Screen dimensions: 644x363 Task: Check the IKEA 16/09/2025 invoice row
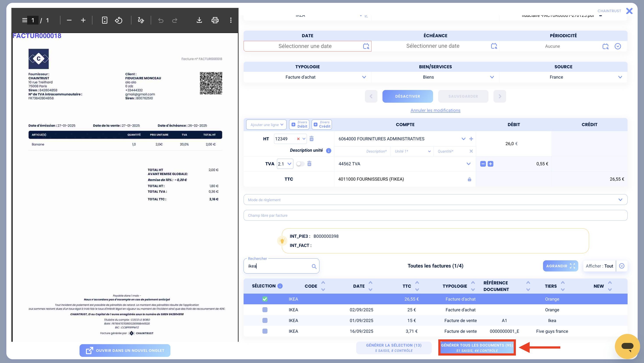[265, 331]
